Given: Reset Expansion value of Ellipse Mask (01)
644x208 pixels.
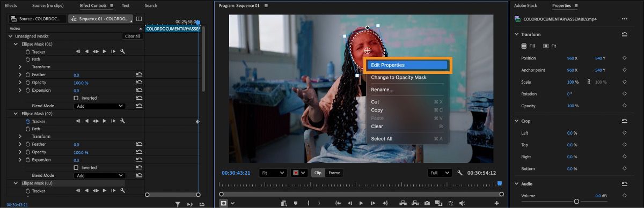Looking at the screenshot, I should (140, 91).
